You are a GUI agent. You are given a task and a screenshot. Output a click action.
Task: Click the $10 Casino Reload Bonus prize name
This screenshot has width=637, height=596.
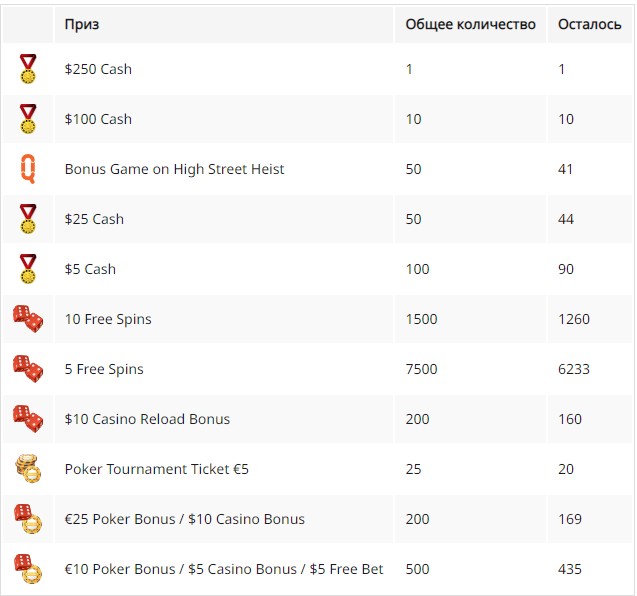pos(147,419)
